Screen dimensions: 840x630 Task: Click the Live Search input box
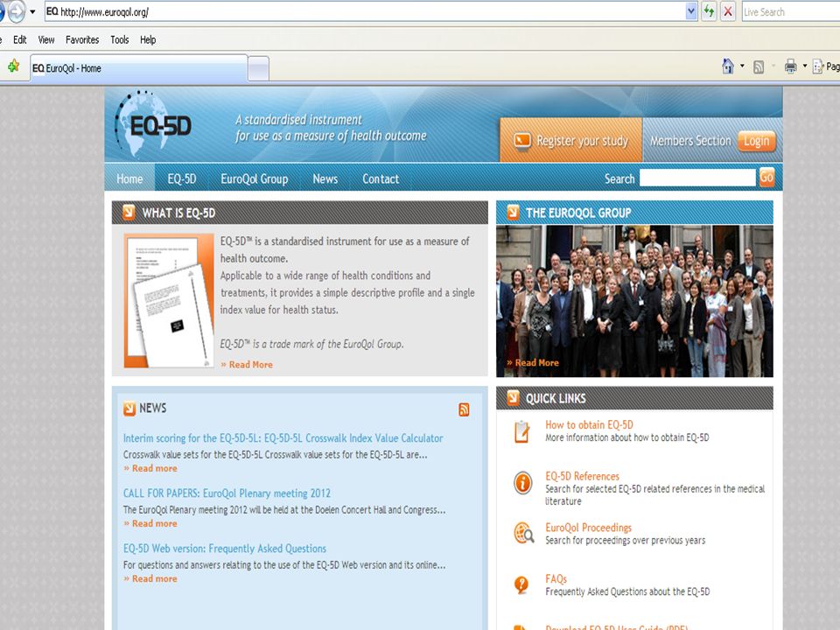coord(790,11)
